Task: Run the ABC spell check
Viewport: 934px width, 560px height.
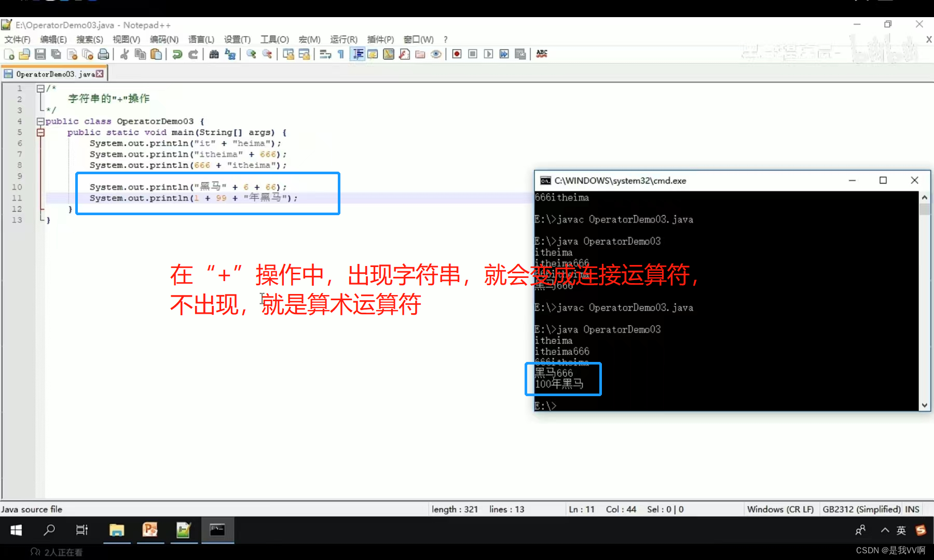Action: [x=541, y=54]
